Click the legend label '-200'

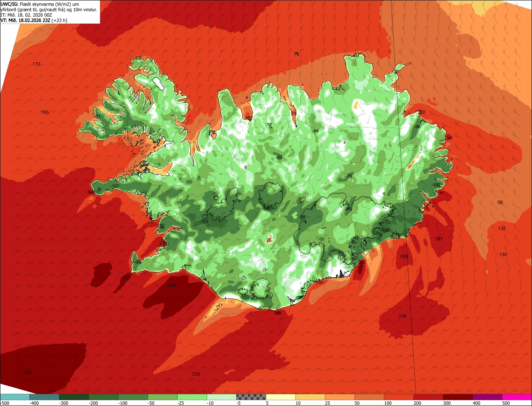coord(94,403)
